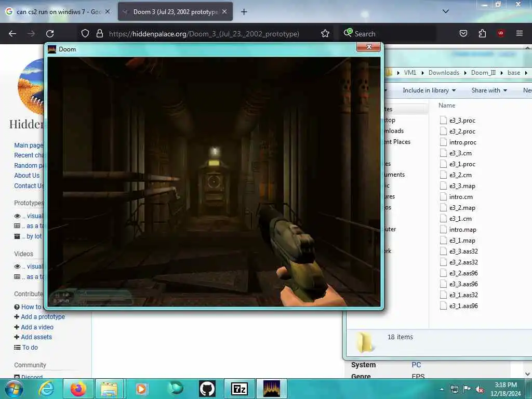The width and height of the screenshot is (532, 399).
Task: Click VM1 in Explorer breadcrumb
Action: [x=410, y=73]
